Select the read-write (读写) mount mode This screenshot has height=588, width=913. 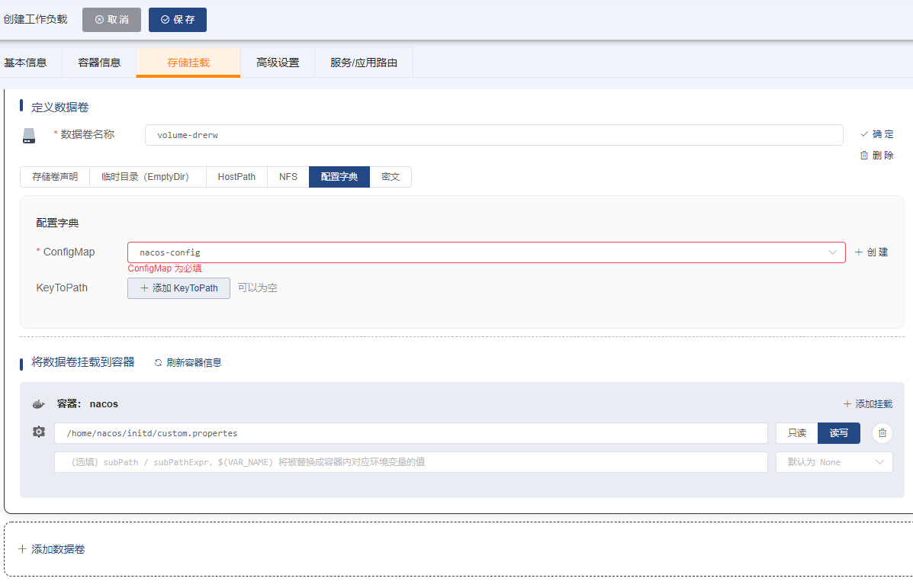coord(838,433)
